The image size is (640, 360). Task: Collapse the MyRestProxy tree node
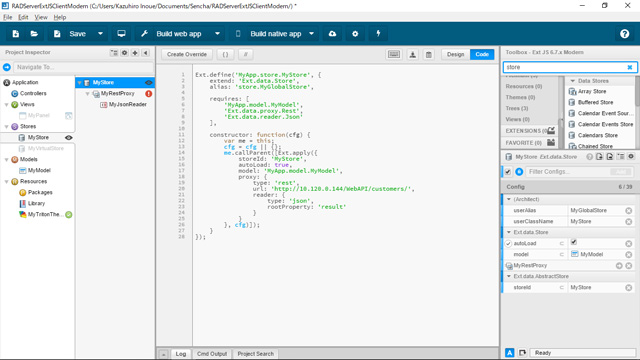(x=87, y=93)
